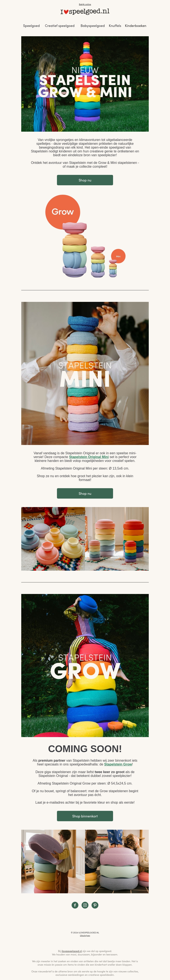Open the Instagram social icon
This screenshot has height=980, width=170.
[85, 905]
